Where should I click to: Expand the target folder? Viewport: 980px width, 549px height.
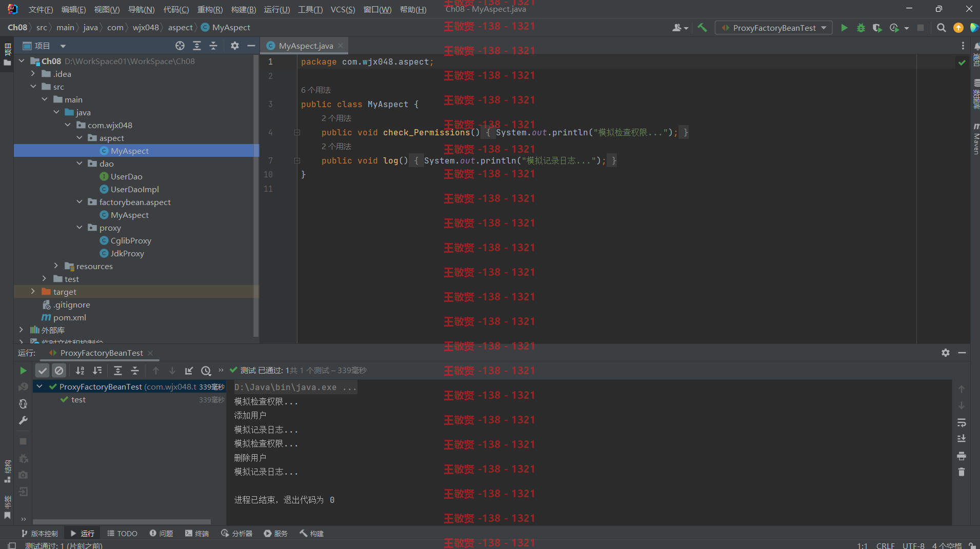[x=33, y=292]
